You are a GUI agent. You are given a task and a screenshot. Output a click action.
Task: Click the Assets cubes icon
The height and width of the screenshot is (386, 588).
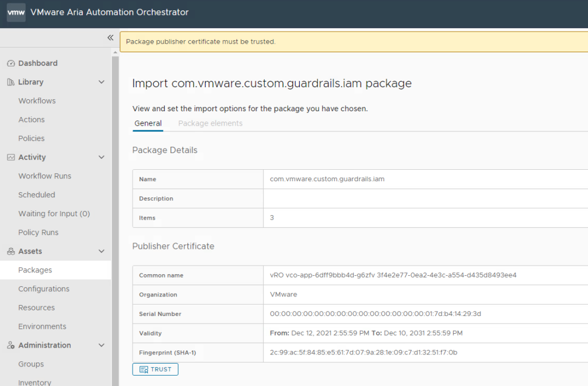point(11,251)
